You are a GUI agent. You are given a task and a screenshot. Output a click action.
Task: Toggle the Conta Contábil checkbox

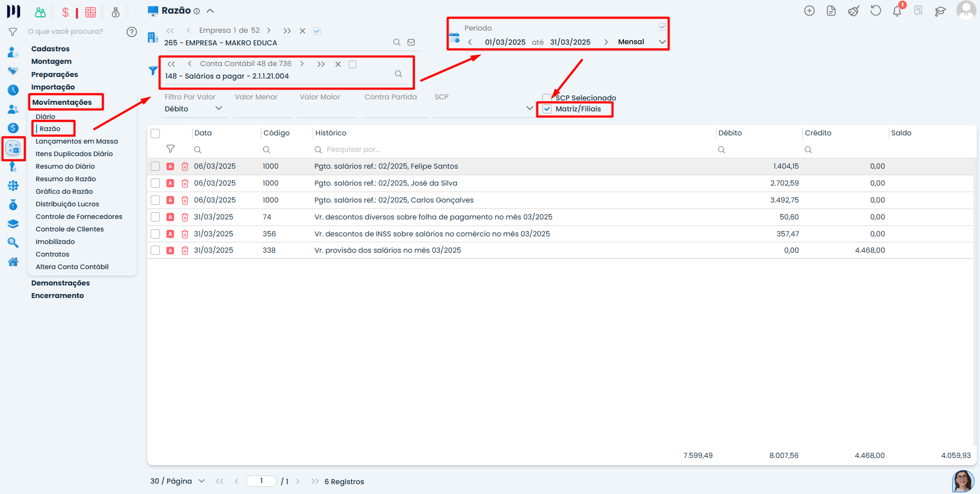pos(352,64)
